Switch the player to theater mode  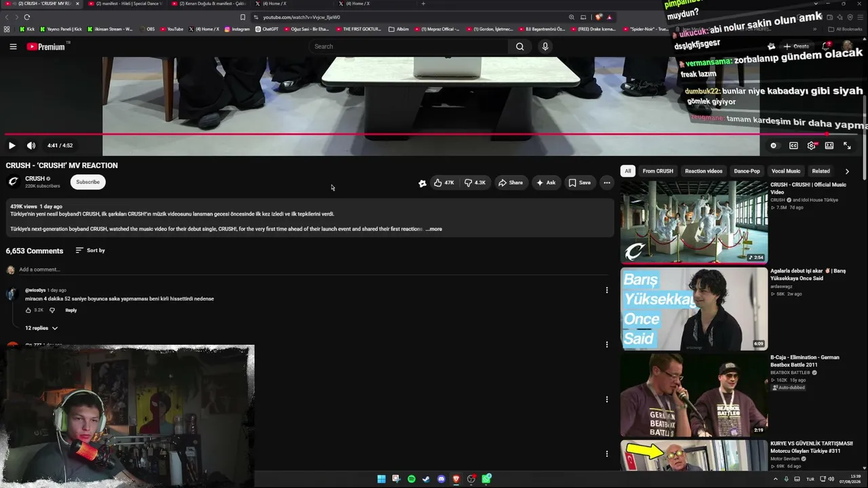pyautogui.click(x=829, y=146)
